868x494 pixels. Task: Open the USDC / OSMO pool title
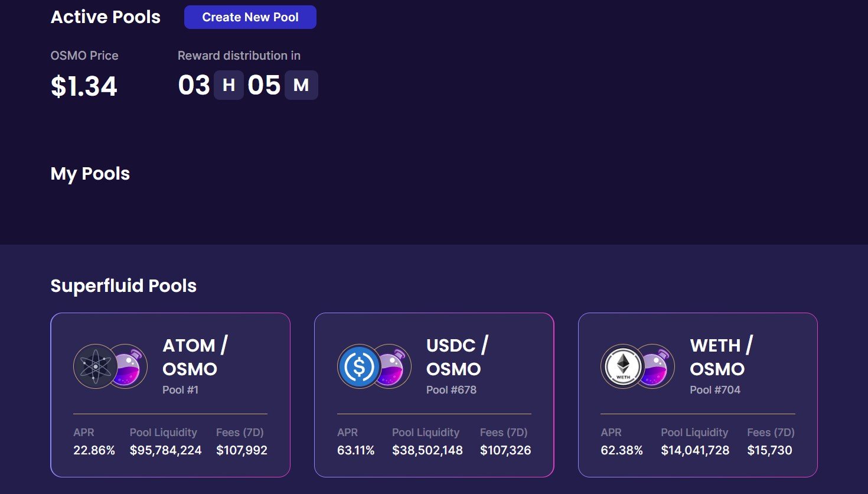pos(458,357)
